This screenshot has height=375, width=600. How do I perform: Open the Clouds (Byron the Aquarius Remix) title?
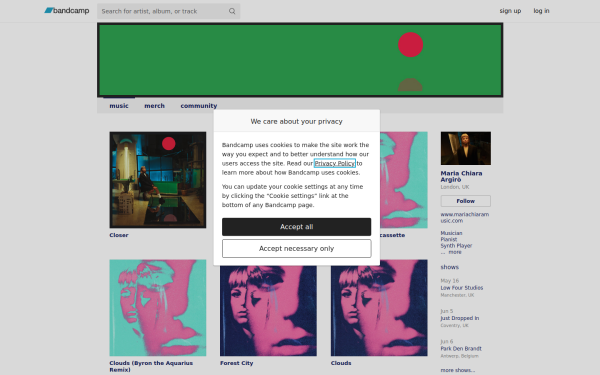[151, 366]
